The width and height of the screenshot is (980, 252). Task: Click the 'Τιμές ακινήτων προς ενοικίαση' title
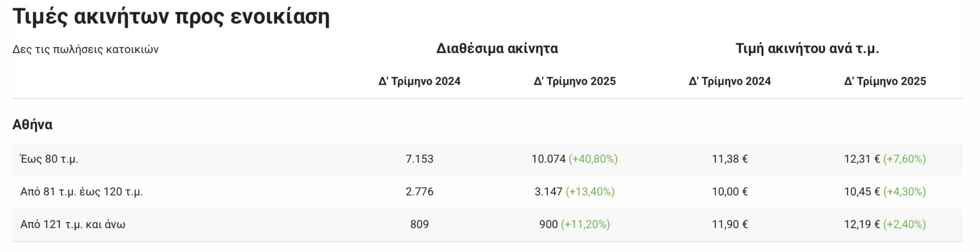(x=171, y=16)
